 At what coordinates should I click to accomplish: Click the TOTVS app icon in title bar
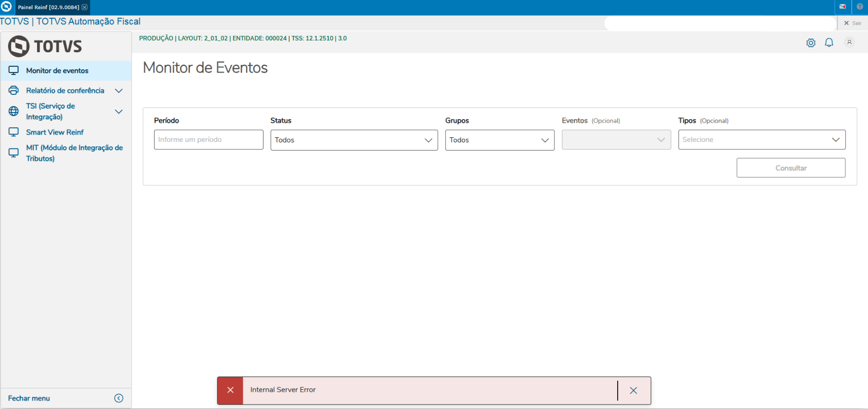click(6, 7)
